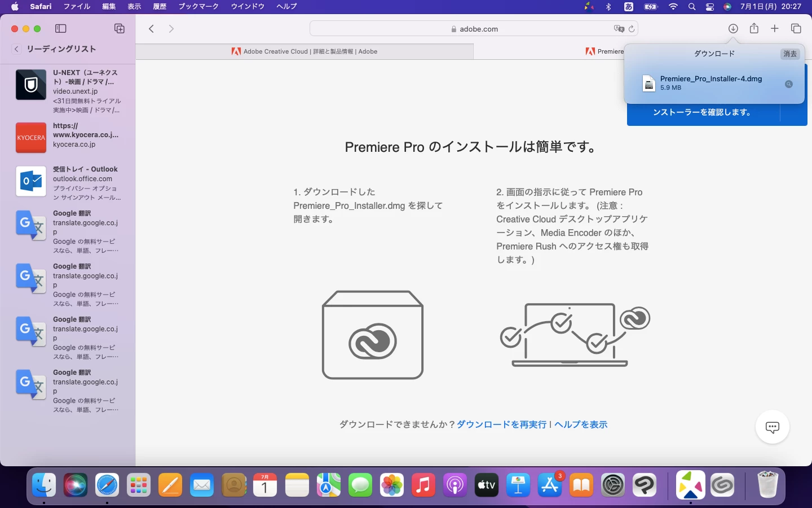
Task: Open Finder from the Dock
Action: click(44, 485)
